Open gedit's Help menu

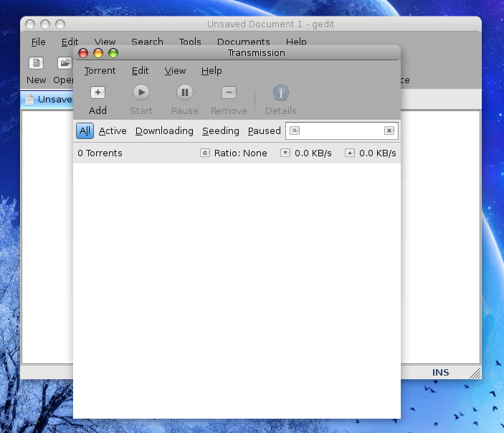click(x=296, y=42)
